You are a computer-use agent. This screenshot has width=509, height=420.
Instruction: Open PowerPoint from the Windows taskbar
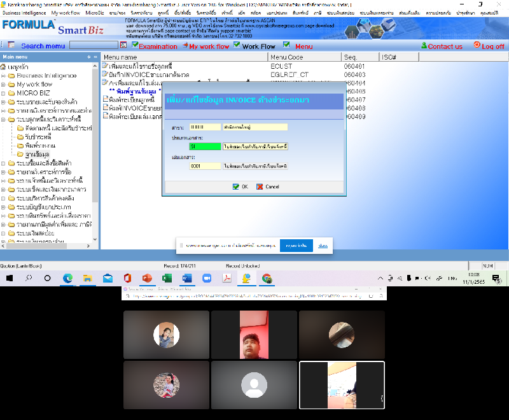pyautogui.click(x=146, y=278)
